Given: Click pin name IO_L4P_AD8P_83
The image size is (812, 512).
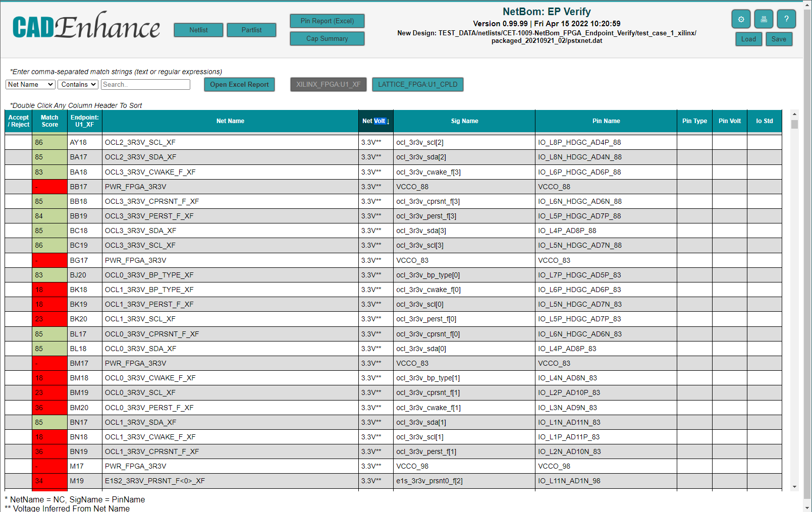Looking at the screenshot, I should (567, 349).
